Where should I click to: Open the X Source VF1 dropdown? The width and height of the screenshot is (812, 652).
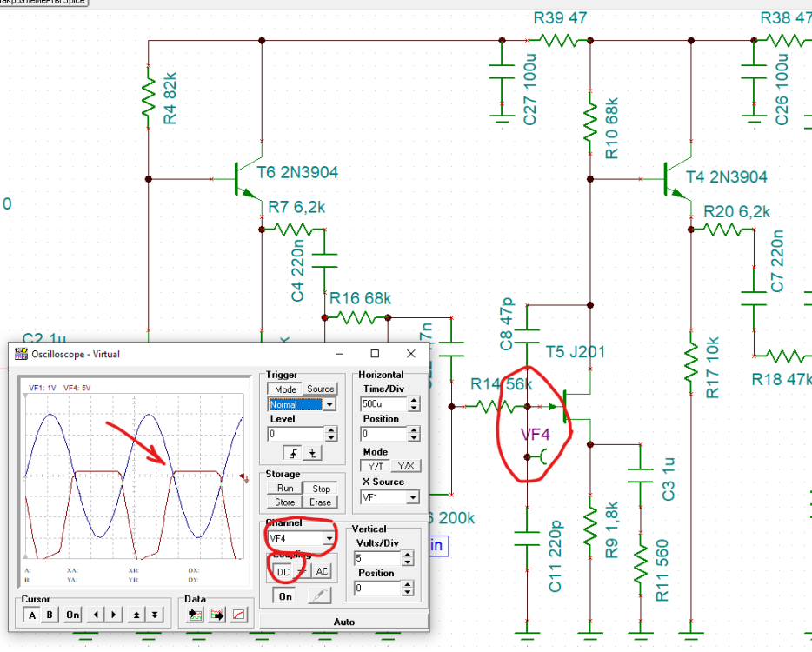pyautogui.click(x=413, y=497)
